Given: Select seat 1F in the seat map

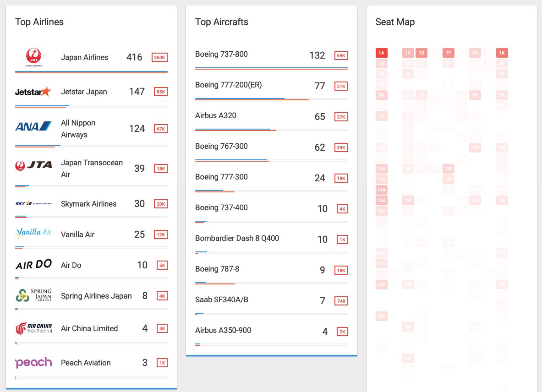Looking at the screenshot, I should pos(449,53).
